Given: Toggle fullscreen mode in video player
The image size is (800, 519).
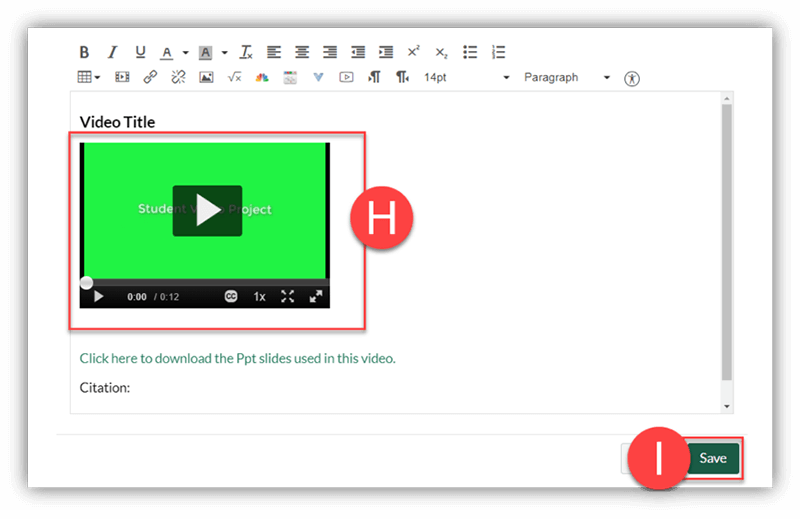Looking at the screenshot, I should point(288,297).
